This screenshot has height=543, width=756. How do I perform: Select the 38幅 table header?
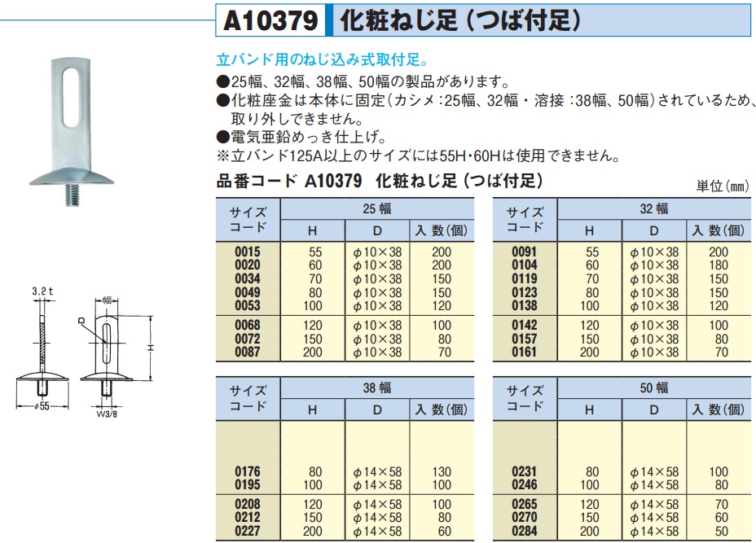[376, 388]
